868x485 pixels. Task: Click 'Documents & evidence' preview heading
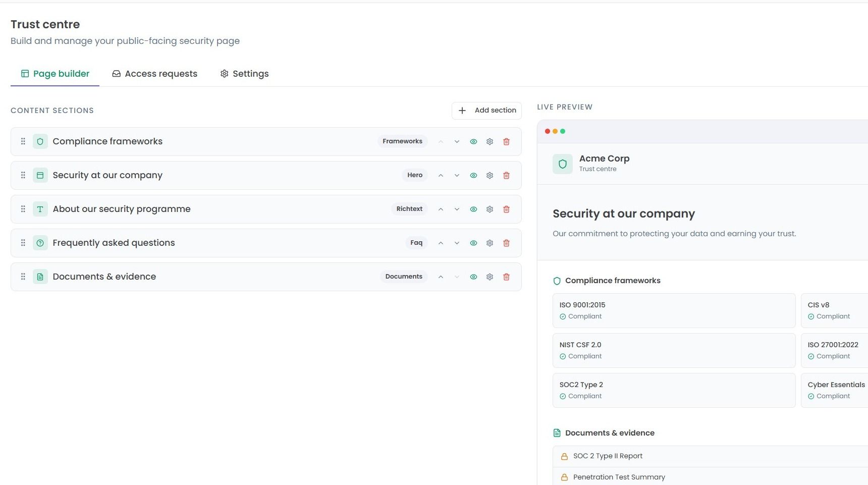click(x=610, y=433)
